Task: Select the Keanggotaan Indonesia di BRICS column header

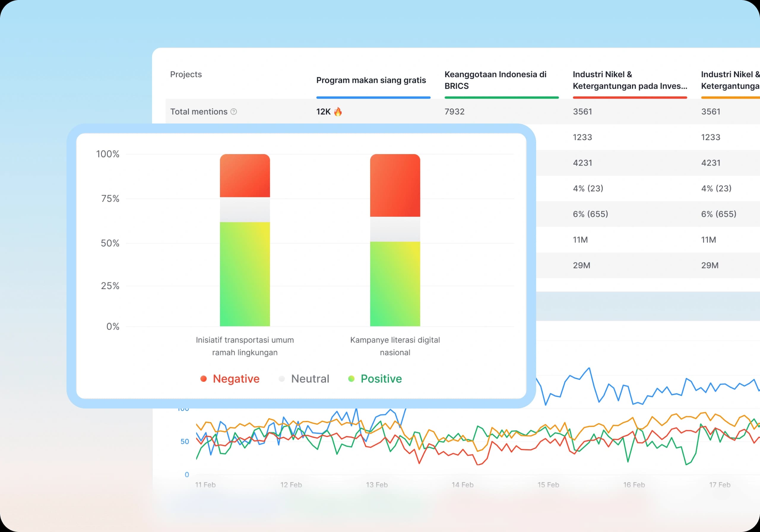Action: tap(495, 80)
